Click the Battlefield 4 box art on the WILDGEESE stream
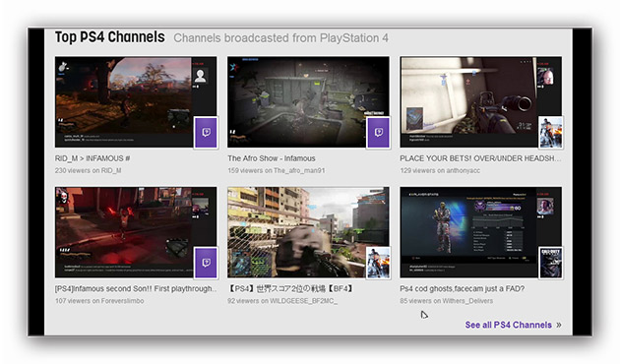This screenshot has width=620, height=364. point(379,263)
